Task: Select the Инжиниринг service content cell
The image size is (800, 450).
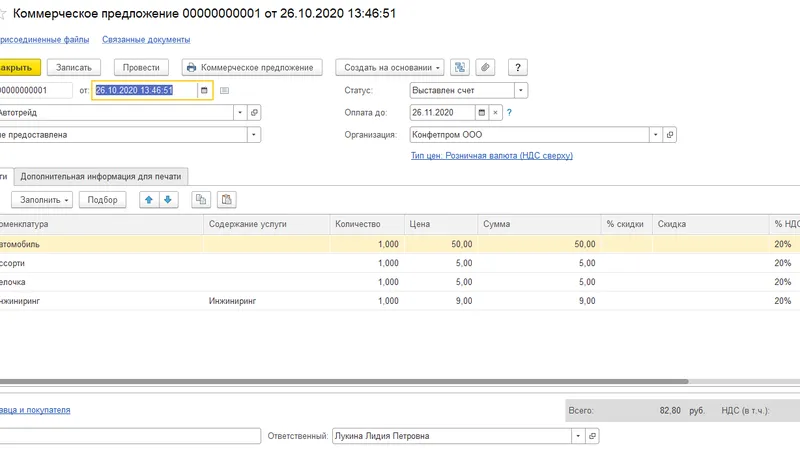Action: click(x=267, y=301)
